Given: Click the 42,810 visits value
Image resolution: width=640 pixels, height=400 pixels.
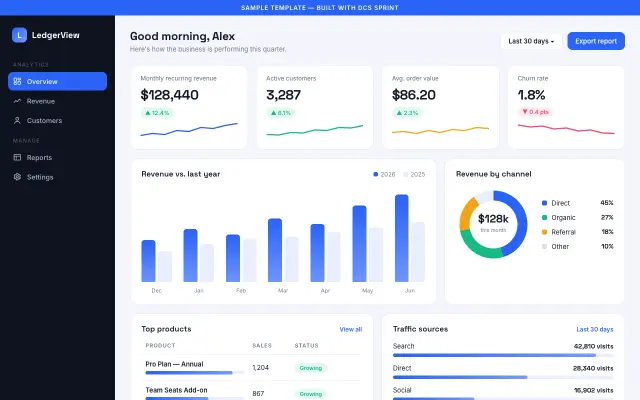Looking at the screenshot, I should click(x=593, y=346).
